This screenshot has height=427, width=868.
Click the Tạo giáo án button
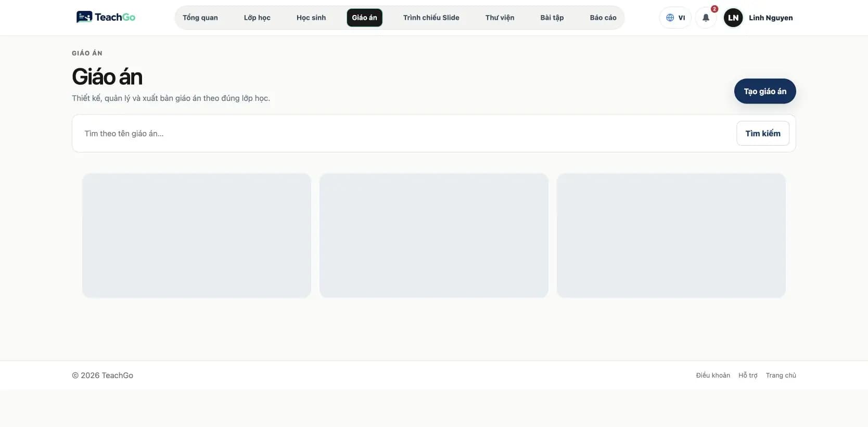point(765,91)
